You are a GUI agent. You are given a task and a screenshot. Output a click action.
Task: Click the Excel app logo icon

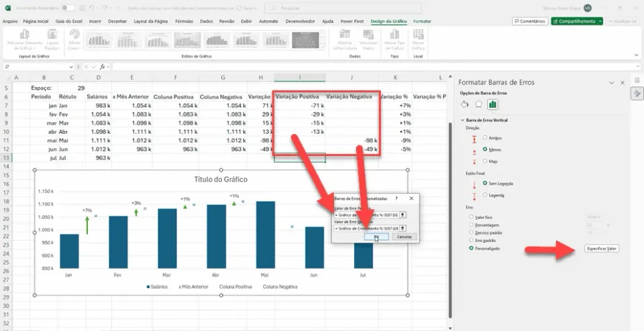coord(8,8)
